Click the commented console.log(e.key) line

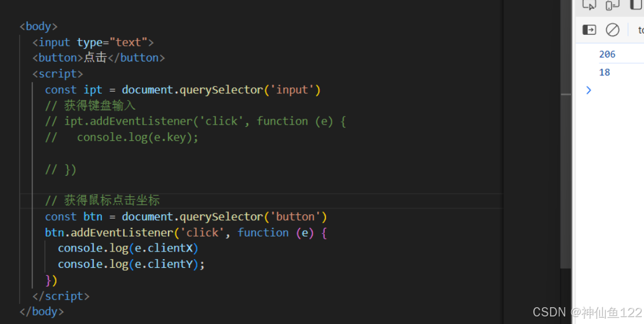122,137
